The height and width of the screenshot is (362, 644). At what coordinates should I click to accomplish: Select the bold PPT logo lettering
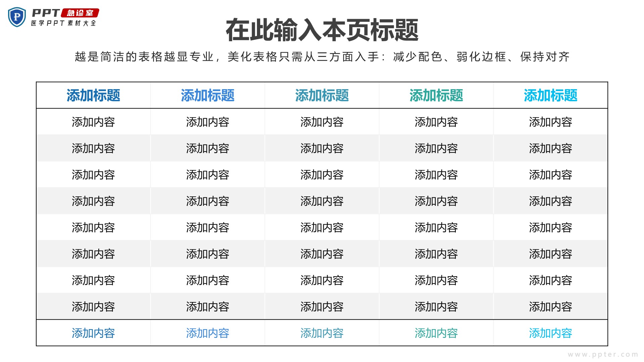pos(46,13)
